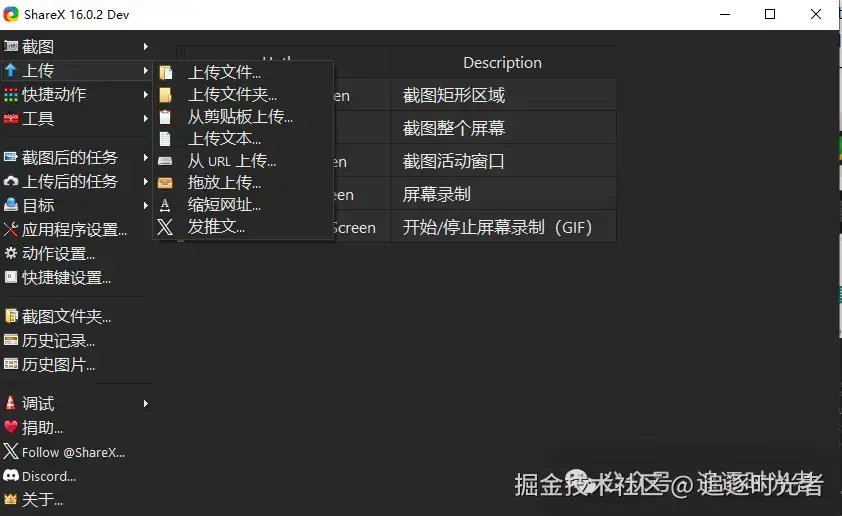Select the 截图矩形区域 table cell
Image resolution: width=842 pixels, height=516 pixels.
pyautogui.click(x=503, y=95)
